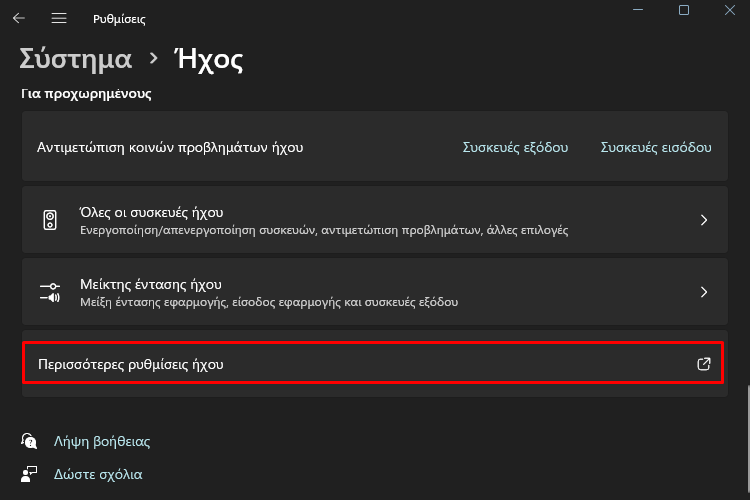Image resolution: width=750 pixels, height=500 pixels.
Task: Click the help icon beside Λήψη βοήθειας
Action: click(x=31, y=441)
